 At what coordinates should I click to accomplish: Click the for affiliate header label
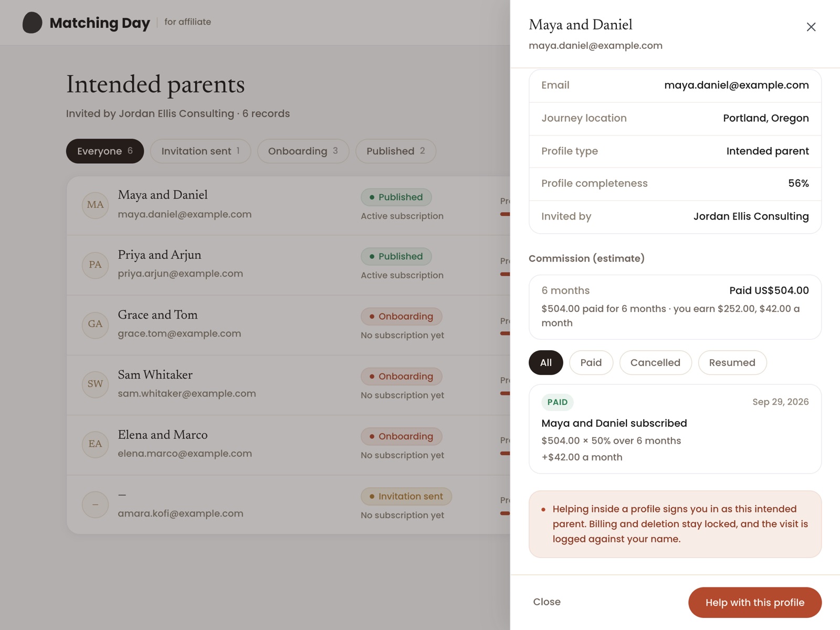(187, 22)
